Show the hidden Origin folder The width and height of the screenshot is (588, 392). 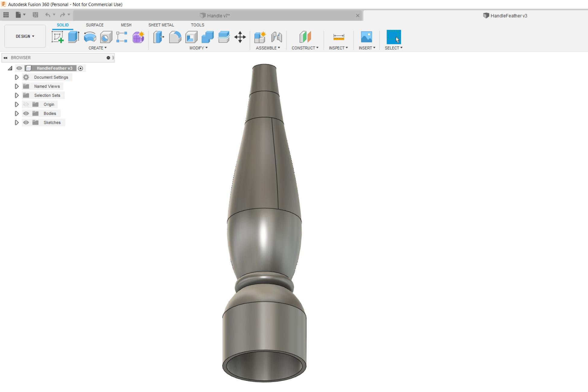26,104
